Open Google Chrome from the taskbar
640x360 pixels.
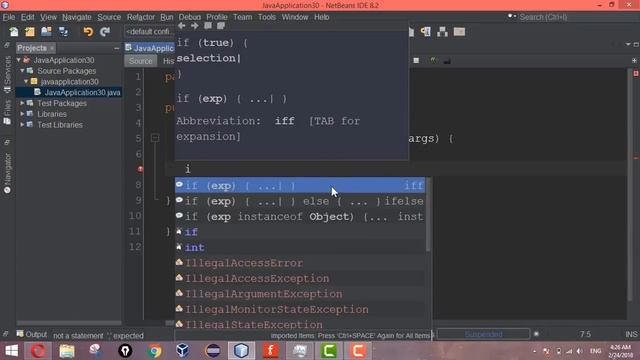(154, 351)
